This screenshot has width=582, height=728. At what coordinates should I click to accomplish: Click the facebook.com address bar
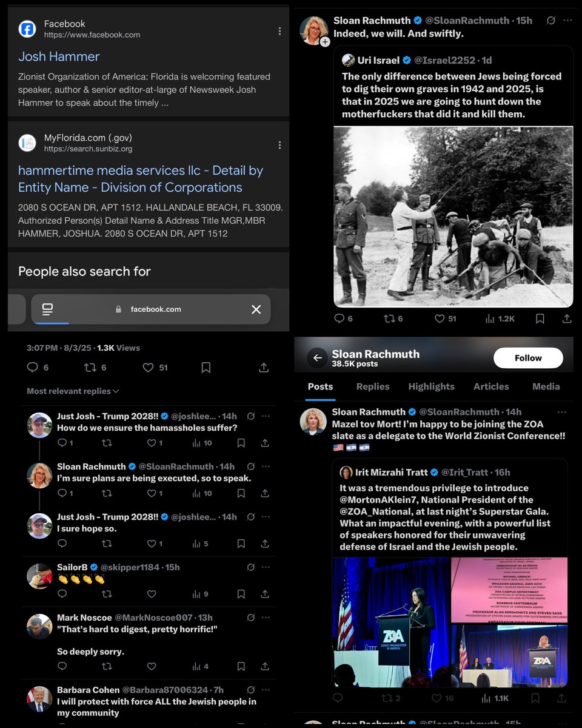[x=149, y=309]
